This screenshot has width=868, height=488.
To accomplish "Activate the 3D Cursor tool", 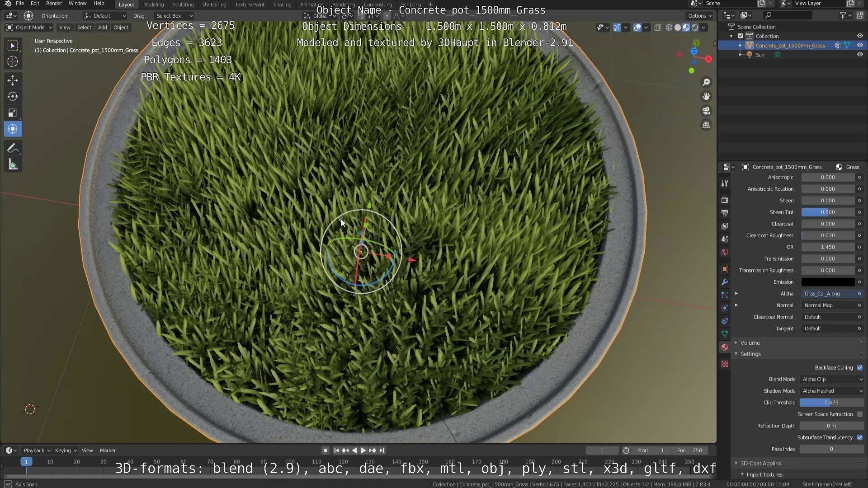I will click(x=13, y=61).
